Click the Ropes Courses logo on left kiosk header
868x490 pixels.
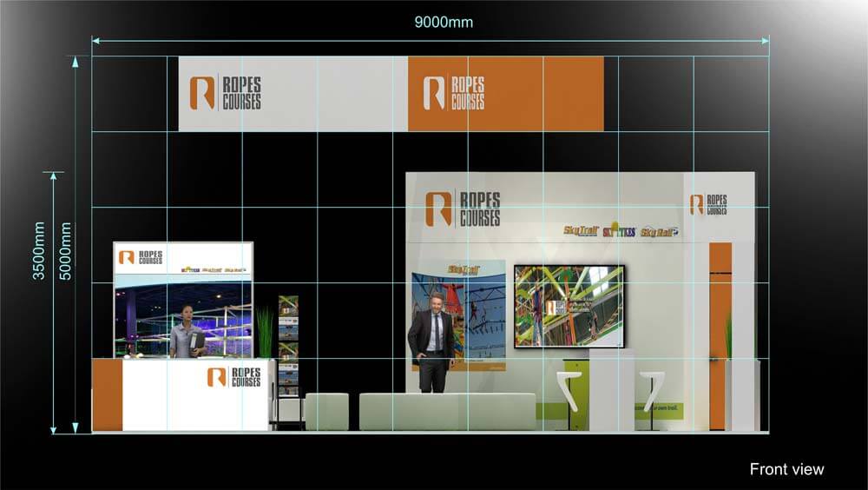141,258
